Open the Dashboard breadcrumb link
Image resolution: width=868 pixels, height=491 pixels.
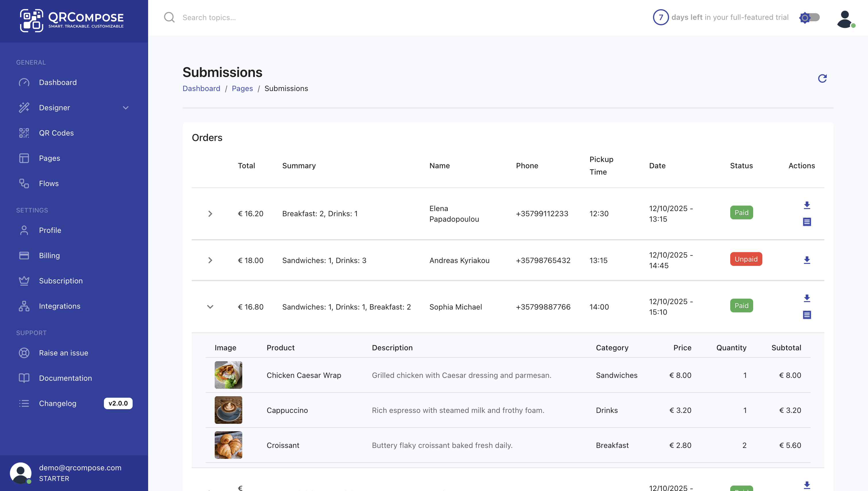tap(201, 88)
